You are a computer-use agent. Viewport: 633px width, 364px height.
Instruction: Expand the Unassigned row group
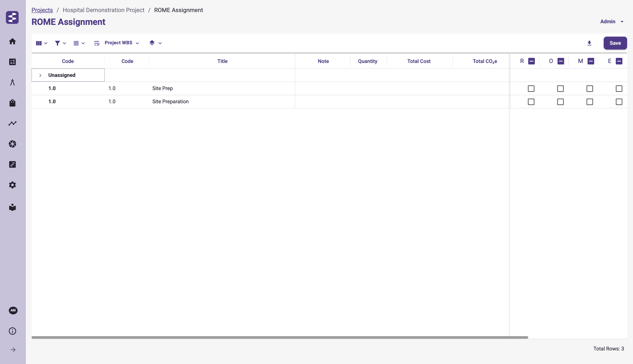coord(40,75)
